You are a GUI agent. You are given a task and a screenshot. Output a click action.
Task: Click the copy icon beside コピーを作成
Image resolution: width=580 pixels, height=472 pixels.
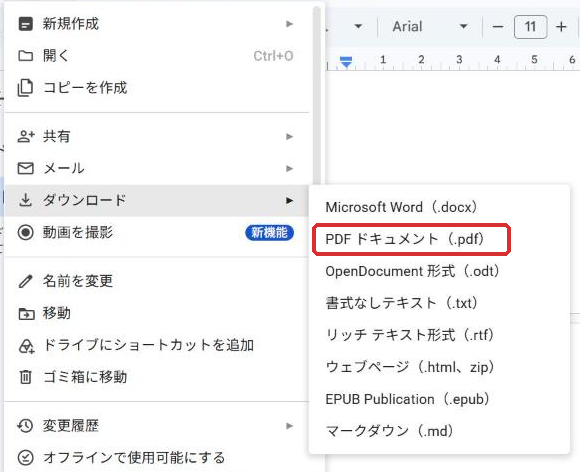[x=26, y=88]
